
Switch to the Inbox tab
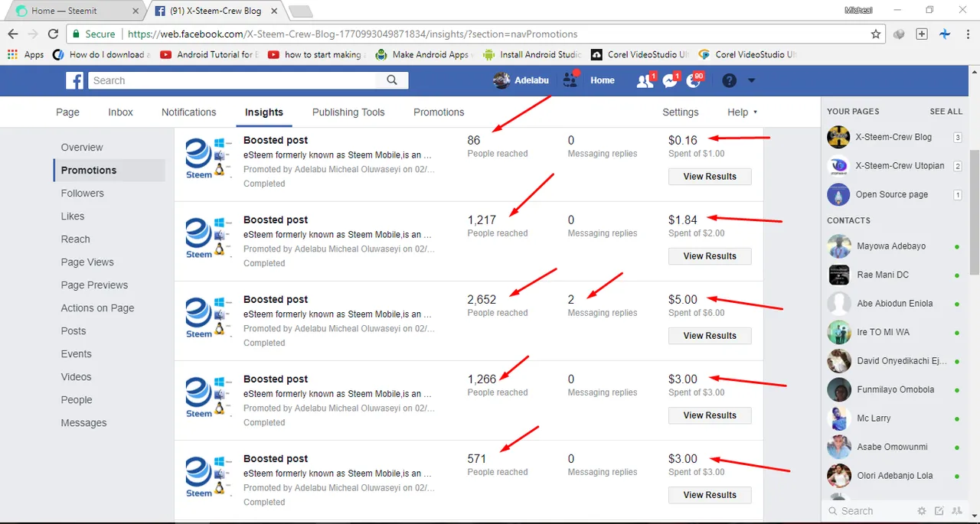[x=120, y=112]
